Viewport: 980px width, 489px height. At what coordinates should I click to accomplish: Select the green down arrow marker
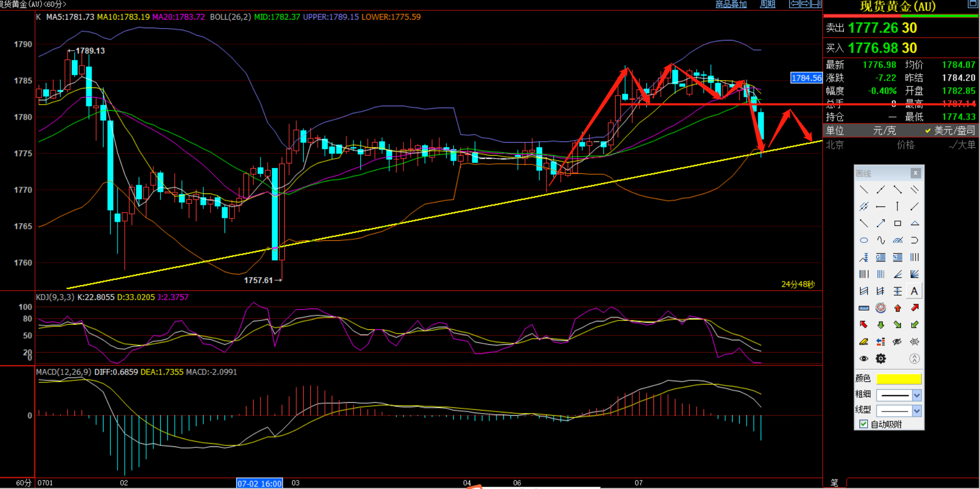[x=881, y=325]
